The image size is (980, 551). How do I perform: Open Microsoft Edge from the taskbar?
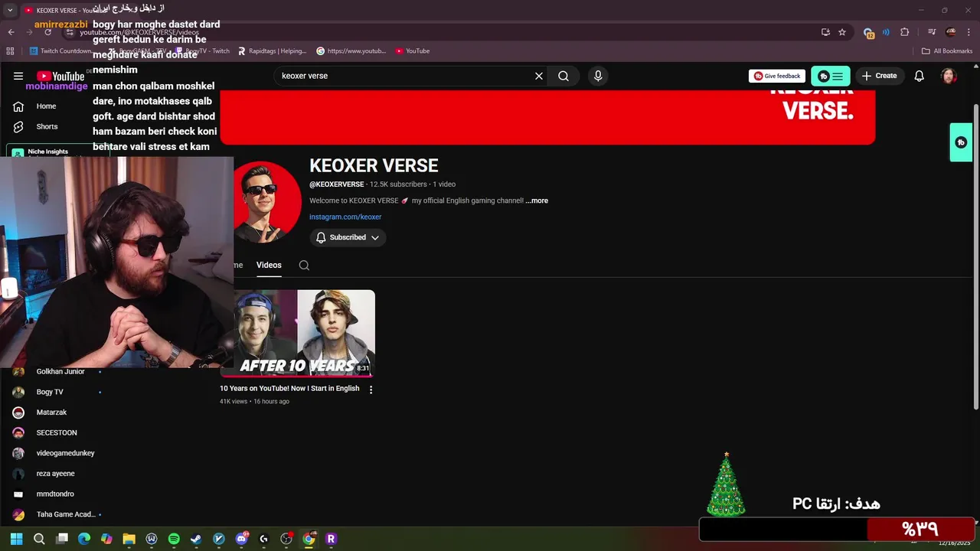[x=84, y=539]
